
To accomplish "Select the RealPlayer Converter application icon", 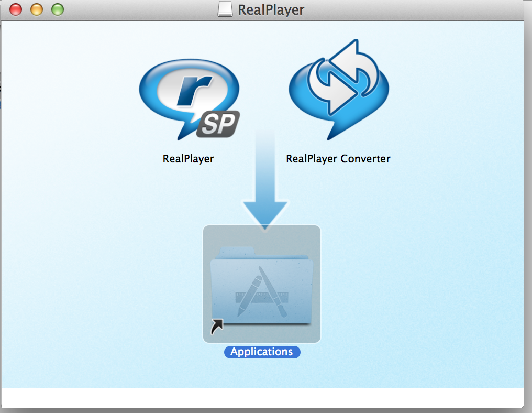I will (x=339, y=90).
